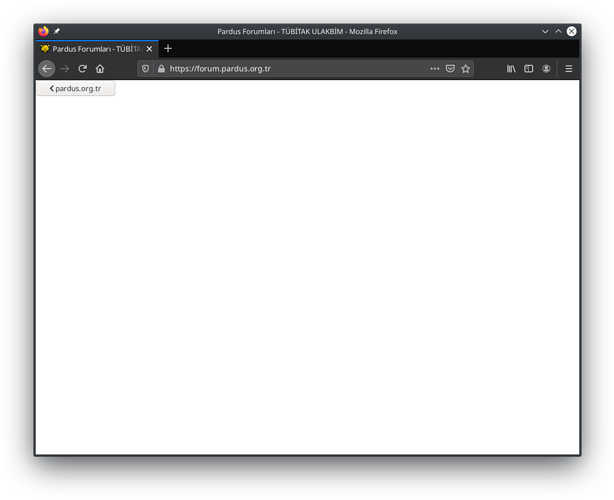Click the pin window icon in titlebar
The image size is (614, 500).
click(57, 31)
